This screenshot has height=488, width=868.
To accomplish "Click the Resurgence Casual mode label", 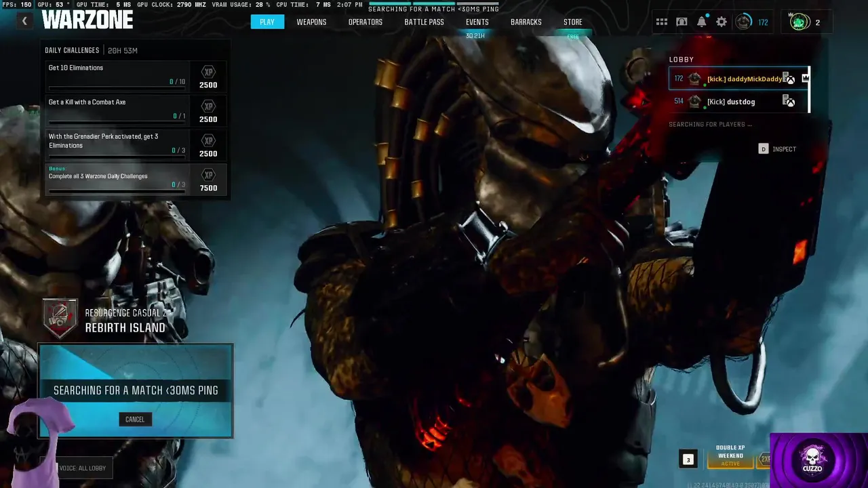I will 126,312.
